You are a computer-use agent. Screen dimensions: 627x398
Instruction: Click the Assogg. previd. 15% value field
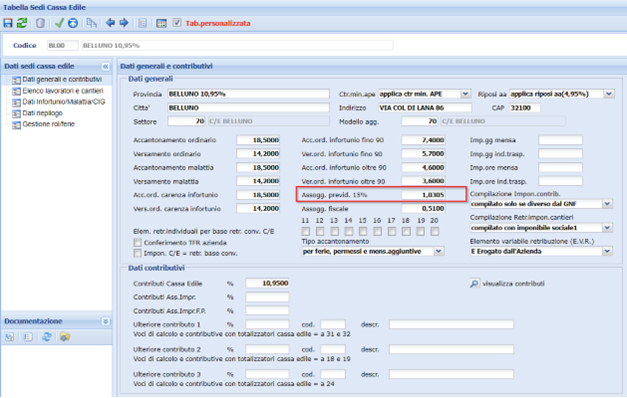[423, 195]
